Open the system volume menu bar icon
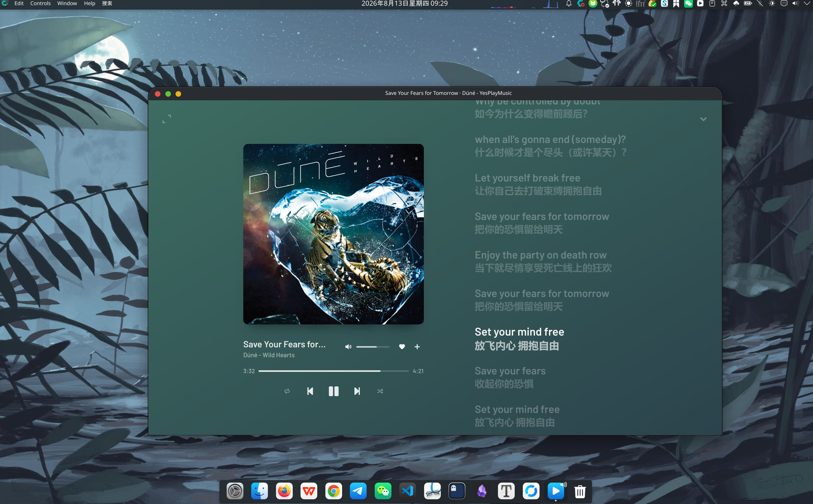Viewport: 813px width, 504px height. click(795, 3)
